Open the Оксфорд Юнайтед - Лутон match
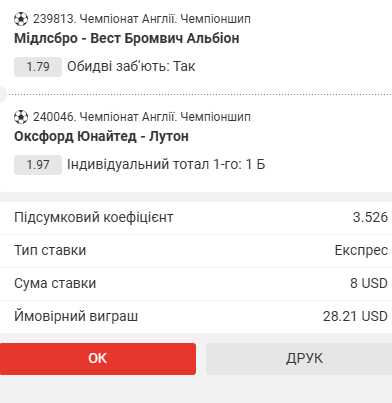The width and height of the screenshot is (392, 403). (101, 136)
